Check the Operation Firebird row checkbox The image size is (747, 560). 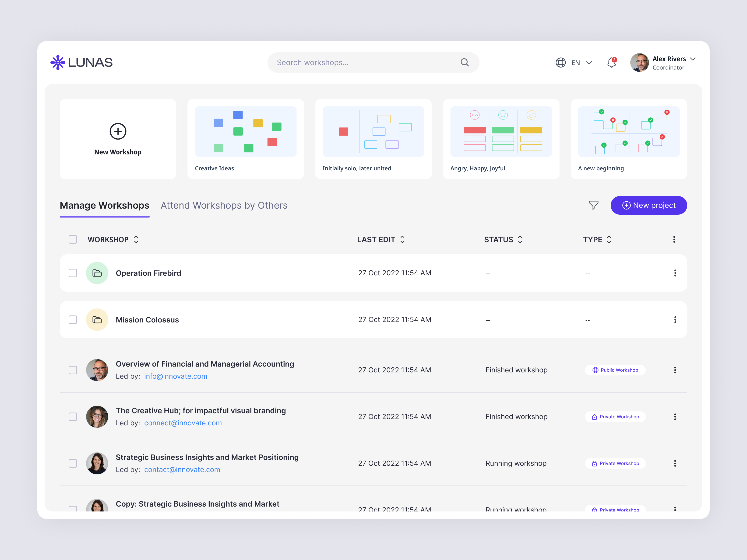coord(73,273)
